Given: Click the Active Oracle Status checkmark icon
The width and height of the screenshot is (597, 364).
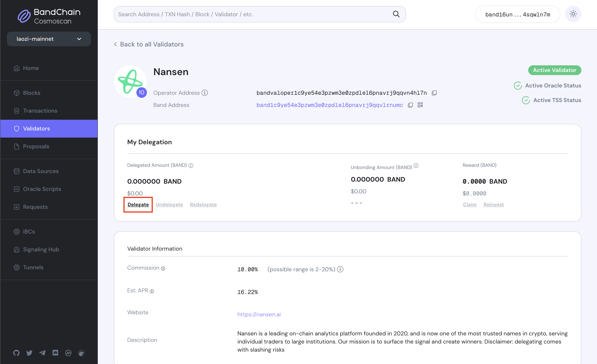Looking at the screenshot, I should tap(518, 85).
